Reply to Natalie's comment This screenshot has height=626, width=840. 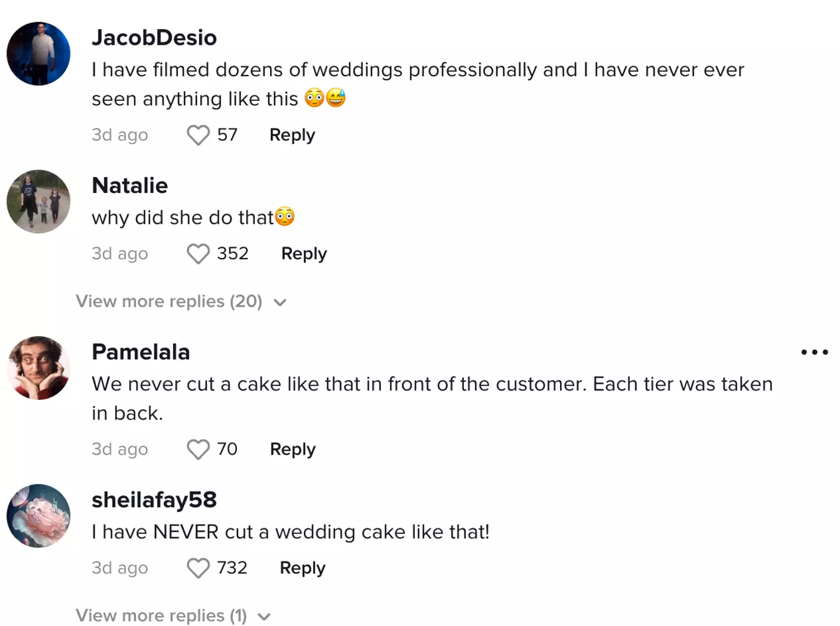[304, 254]
